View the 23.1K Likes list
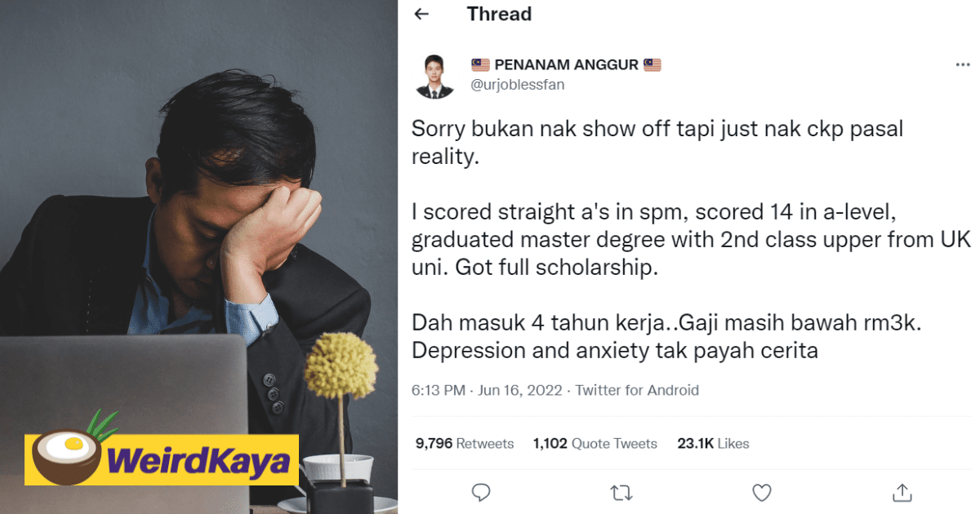 [713, 444]
